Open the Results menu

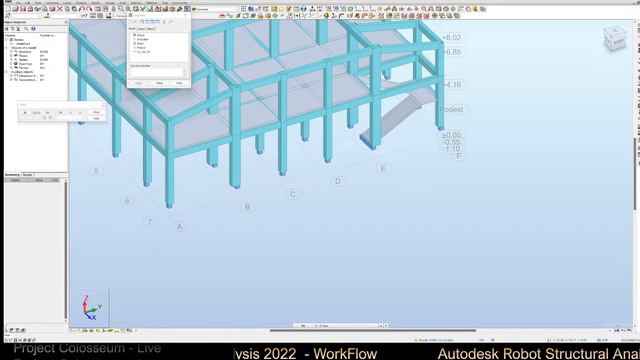click(x=96, y=3)
